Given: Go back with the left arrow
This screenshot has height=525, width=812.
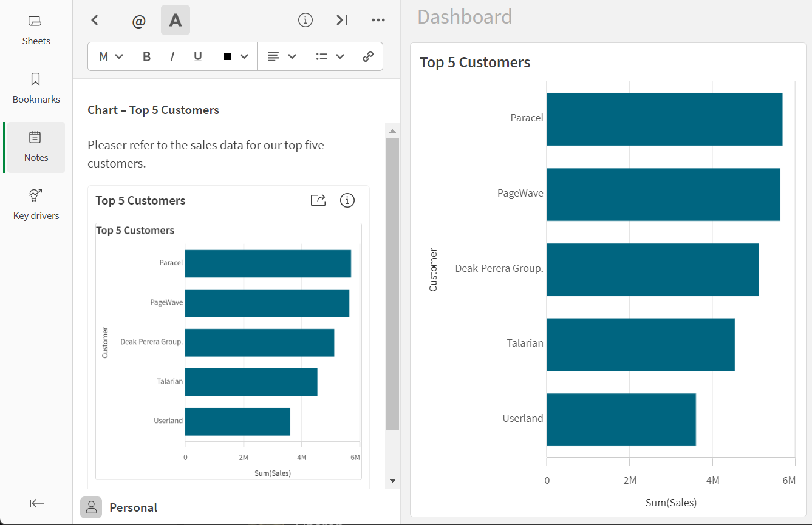Looking at the screenshot, I should [95, 20].
